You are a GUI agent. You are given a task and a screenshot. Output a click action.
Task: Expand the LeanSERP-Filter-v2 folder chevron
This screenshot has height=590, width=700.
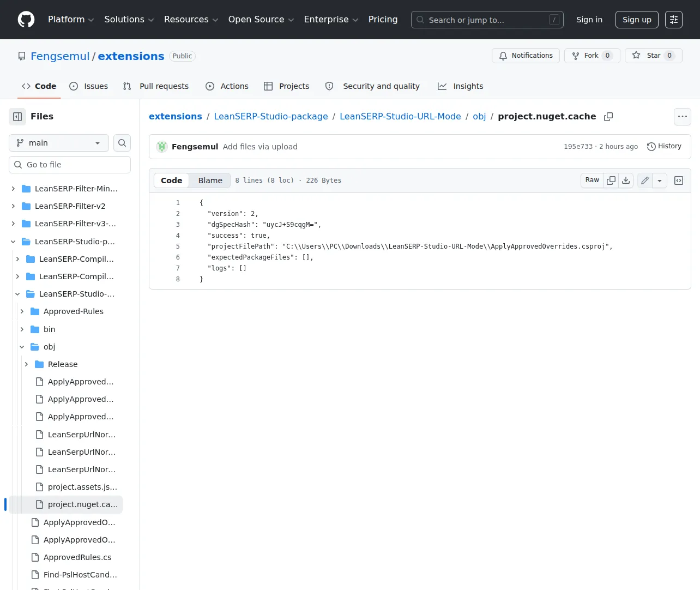pos(13,206)
